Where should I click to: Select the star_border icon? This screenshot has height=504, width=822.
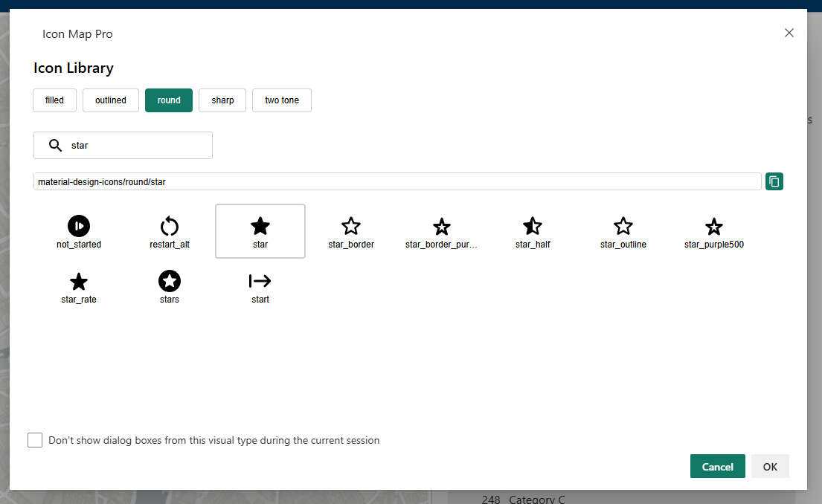point(350,230)
